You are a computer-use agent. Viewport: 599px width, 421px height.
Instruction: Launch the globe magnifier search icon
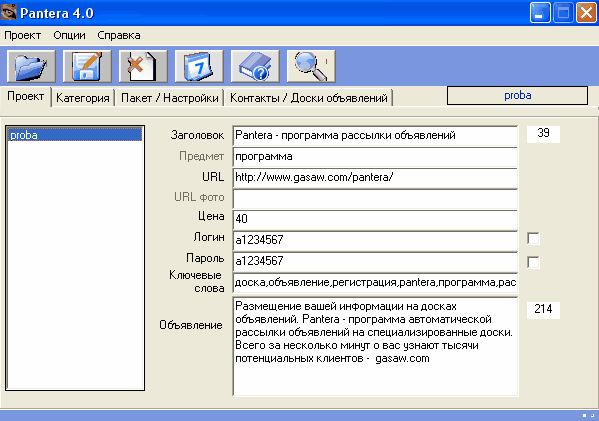point(311,66)
